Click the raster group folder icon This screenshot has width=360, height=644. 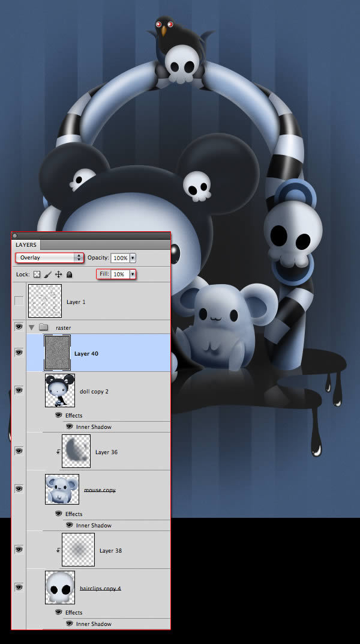tap(44, 327)
